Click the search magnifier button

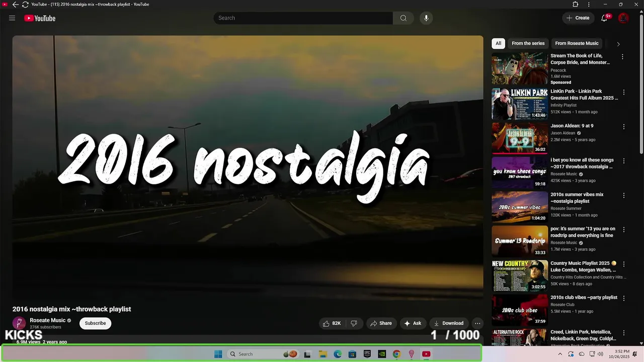click(404, 18)
